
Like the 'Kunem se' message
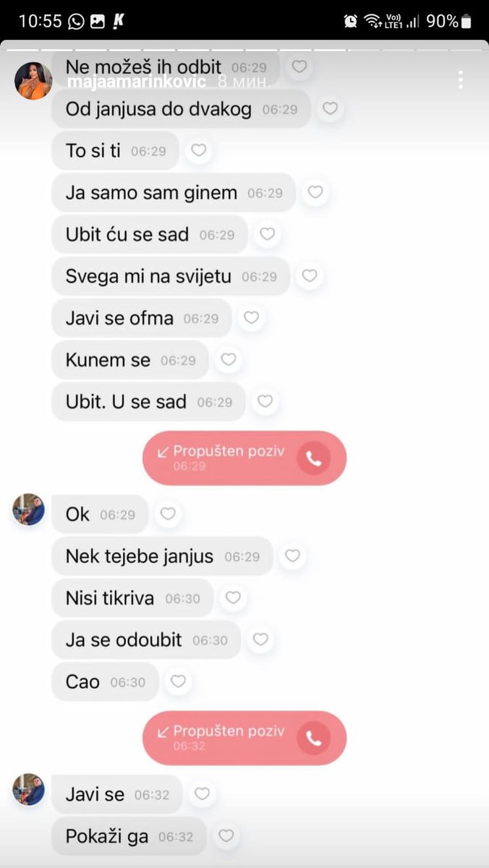click(228, 359)
